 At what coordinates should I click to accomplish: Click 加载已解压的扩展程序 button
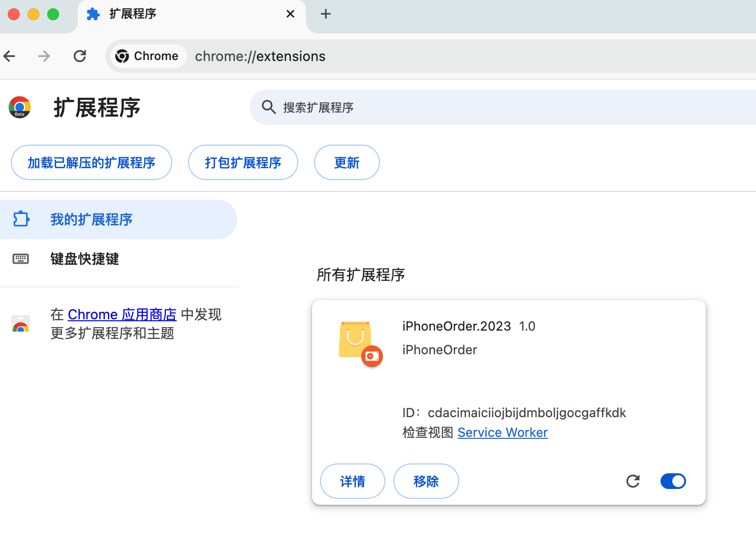coord(92,162)
